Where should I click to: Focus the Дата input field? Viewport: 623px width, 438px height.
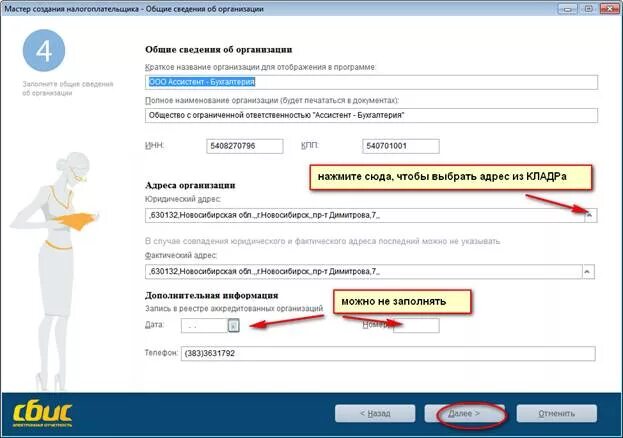click(205, 326)
